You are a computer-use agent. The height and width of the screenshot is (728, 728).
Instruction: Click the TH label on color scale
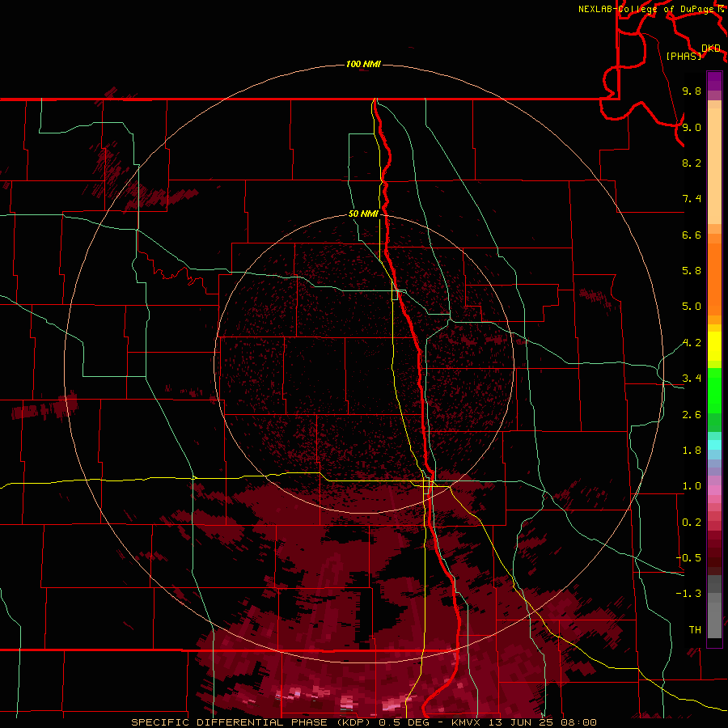click(x=695, y=630)
